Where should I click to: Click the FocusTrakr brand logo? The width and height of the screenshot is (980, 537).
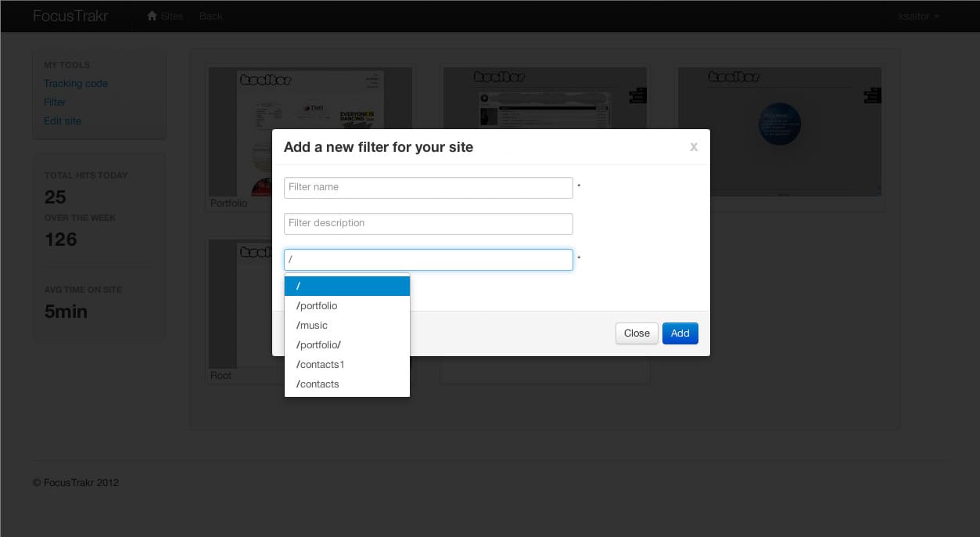coord(70,16)
